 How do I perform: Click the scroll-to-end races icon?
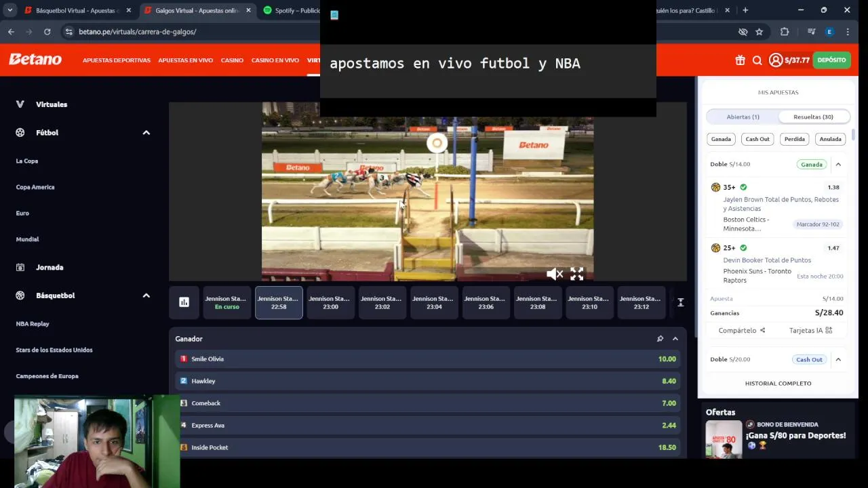click(x=680, y=302)
